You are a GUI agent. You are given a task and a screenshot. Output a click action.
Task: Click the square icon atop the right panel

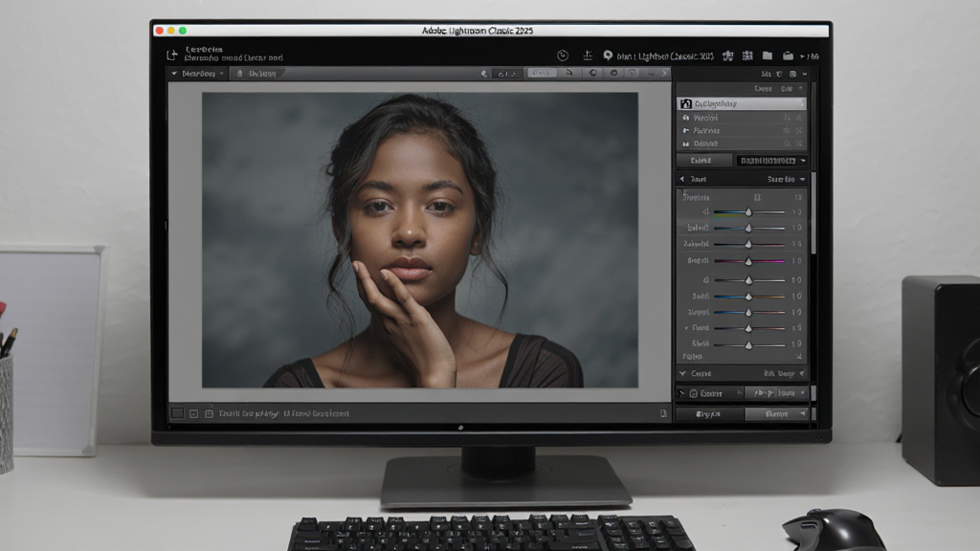tap(792, 74)
